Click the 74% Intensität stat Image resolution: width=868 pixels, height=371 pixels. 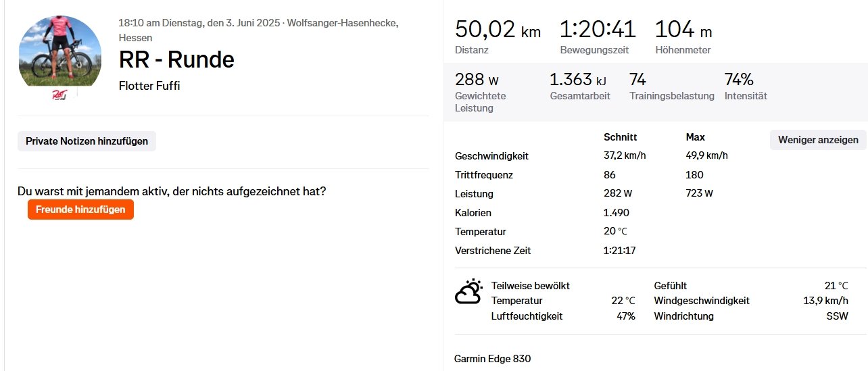click(739, 80)
